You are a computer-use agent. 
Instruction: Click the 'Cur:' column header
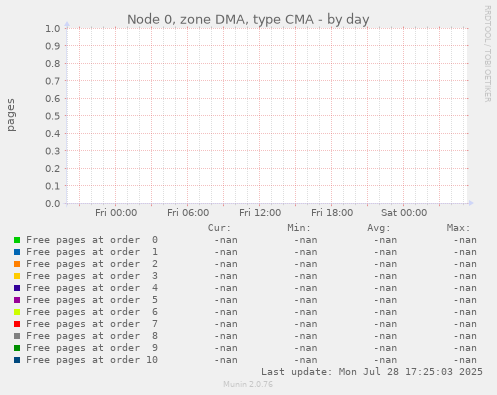pos(219,228)
